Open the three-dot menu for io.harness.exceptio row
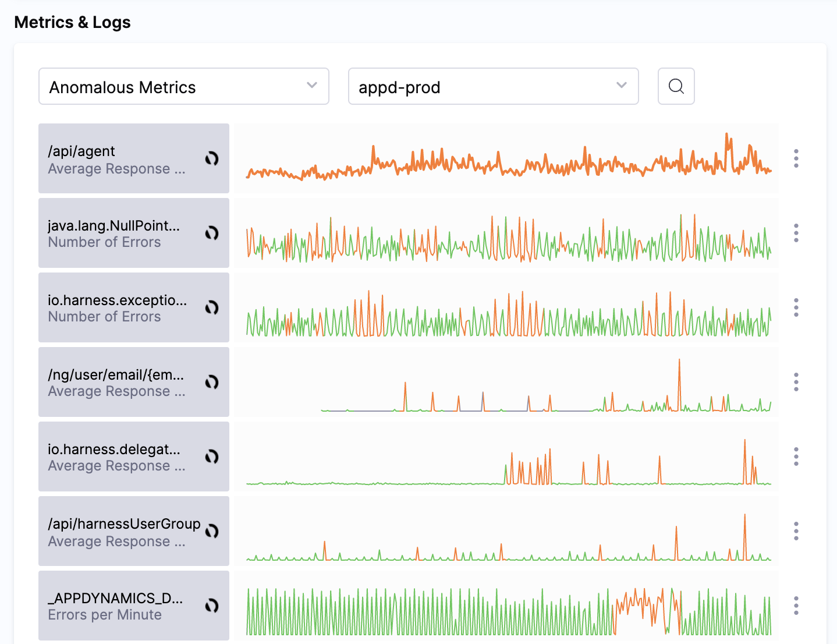The image size is (837, 644). (x=796, y=307)
